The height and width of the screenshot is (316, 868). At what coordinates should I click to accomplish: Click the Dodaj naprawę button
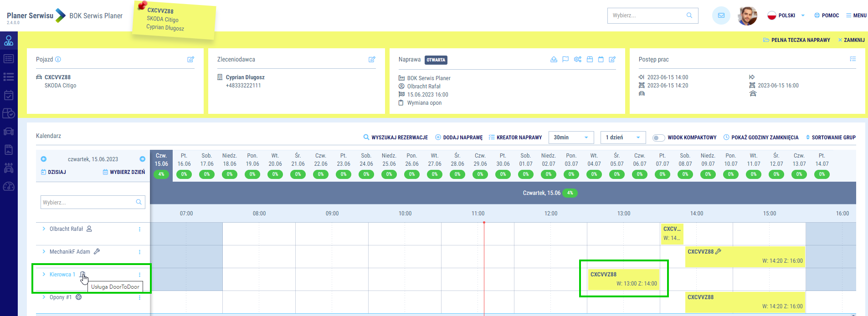point(459,138)
